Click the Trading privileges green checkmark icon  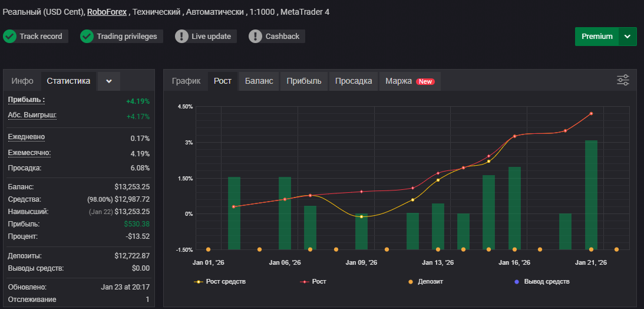point(87,36)
